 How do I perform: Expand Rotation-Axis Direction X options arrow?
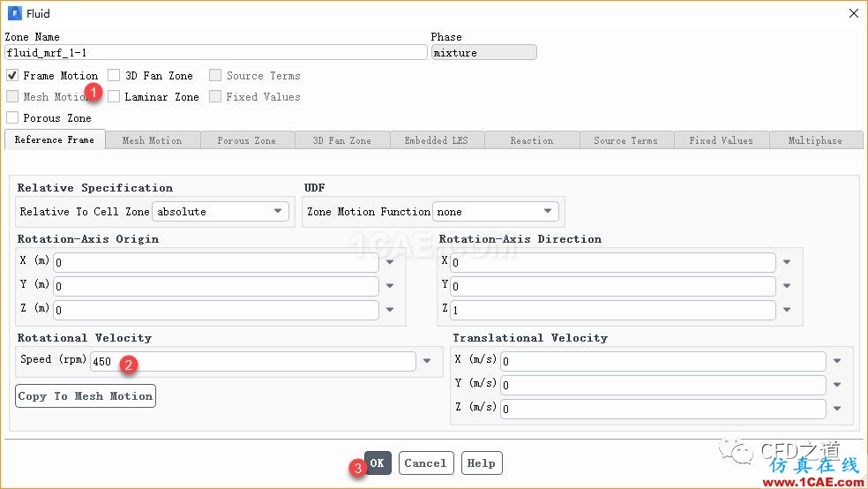787,262
